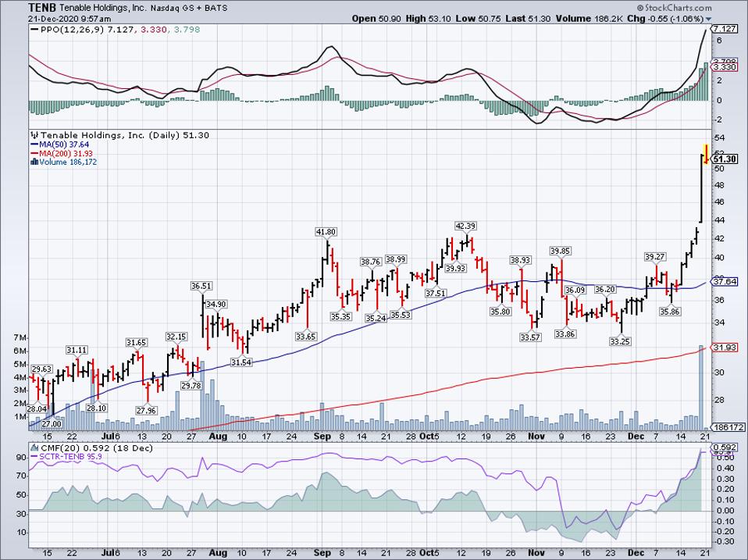
Task: Click the Last 51.30 header value
Action: pos(528,19)
